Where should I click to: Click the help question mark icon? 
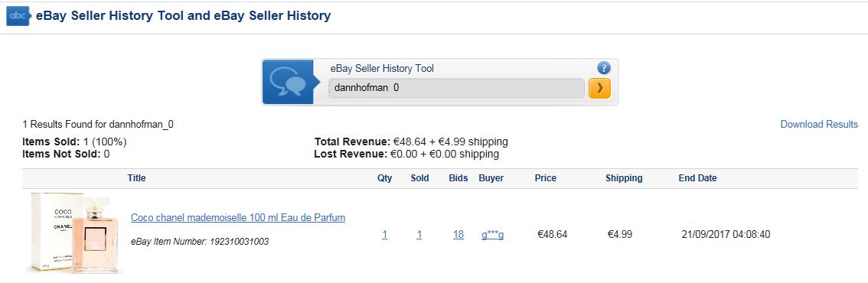[x=603, y=68]
